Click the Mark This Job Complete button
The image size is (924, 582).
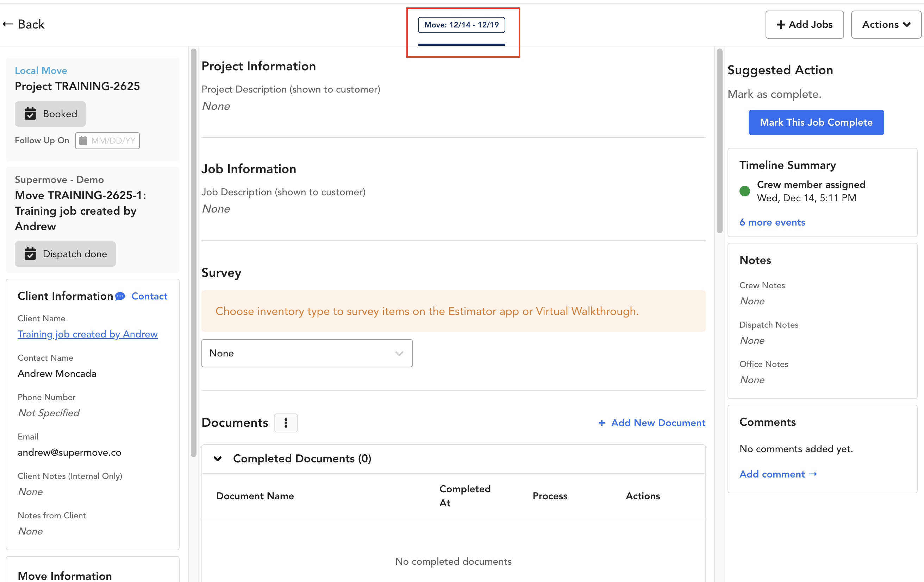tap(816, 122)
